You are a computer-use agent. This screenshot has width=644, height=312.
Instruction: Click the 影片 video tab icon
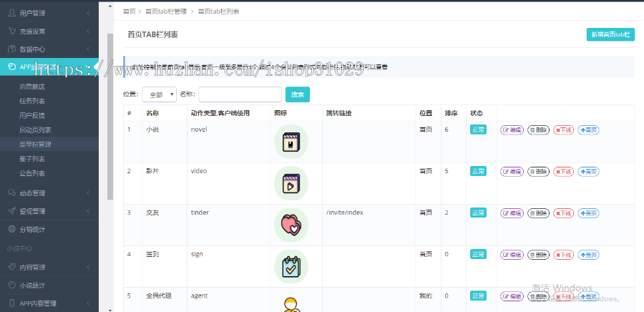click(x=291, y=183)
